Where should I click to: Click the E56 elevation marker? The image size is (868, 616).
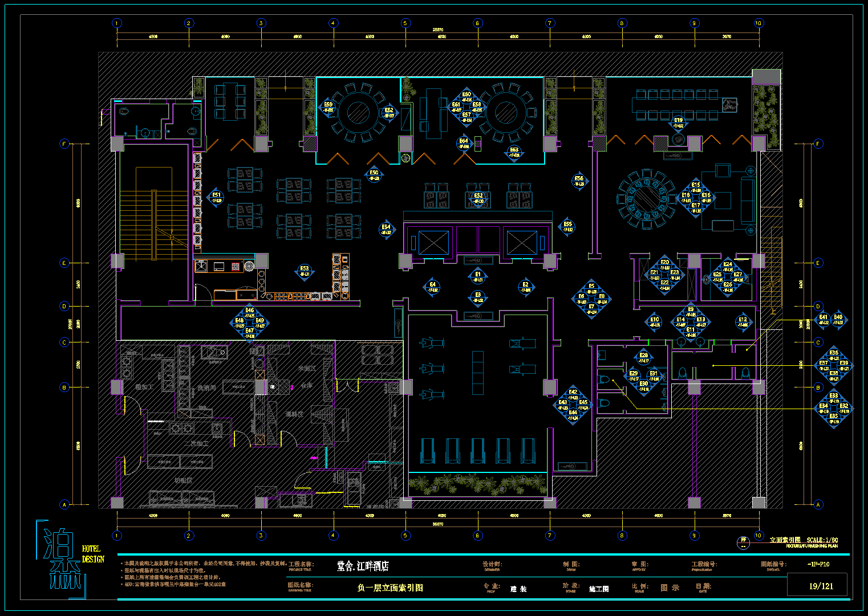pyautogui.click(x=579, y=181)
